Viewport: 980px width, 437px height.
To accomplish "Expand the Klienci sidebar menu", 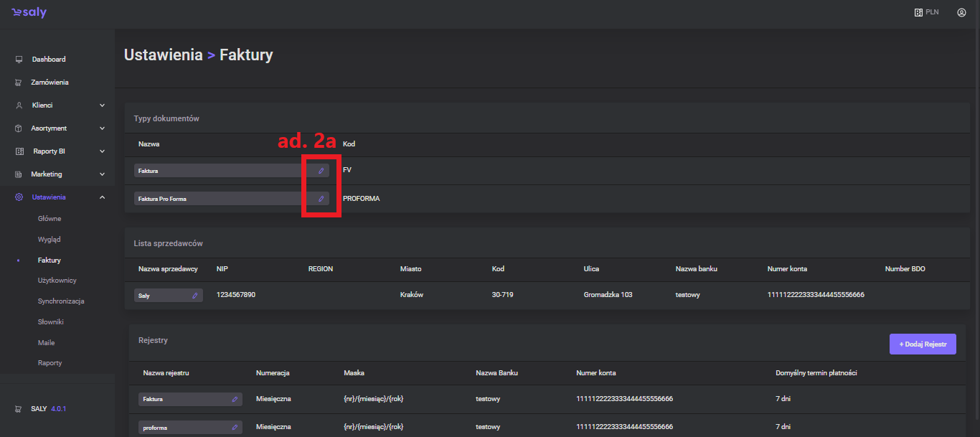I will point(102,105).
